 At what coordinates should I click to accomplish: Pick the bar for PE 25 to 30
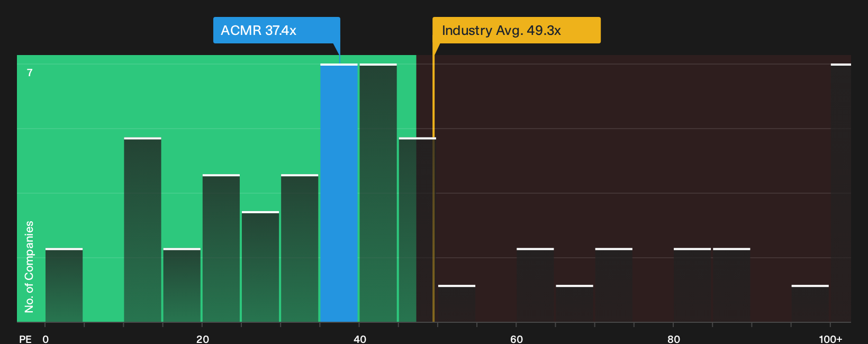pyautogui.click(x=260, y=266)
